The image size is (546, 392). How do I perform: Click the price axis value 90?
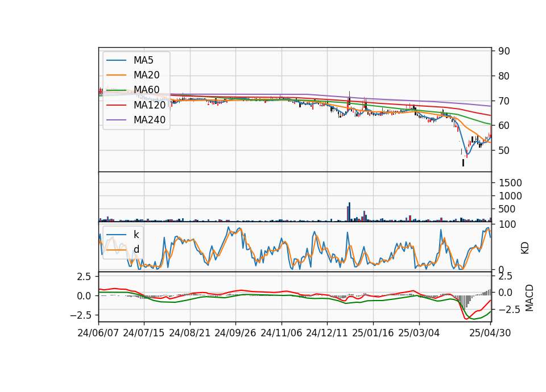(504, 51)
